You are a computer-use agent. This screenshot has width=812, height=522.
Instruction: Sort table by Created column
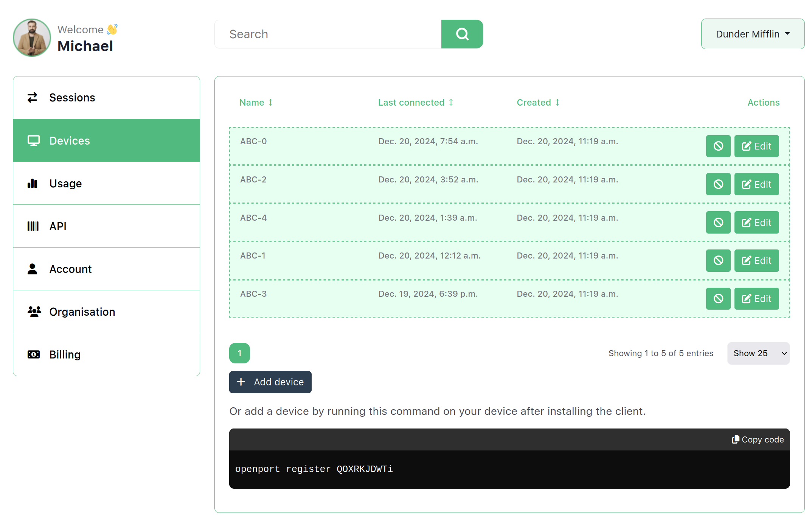point(538,103)
